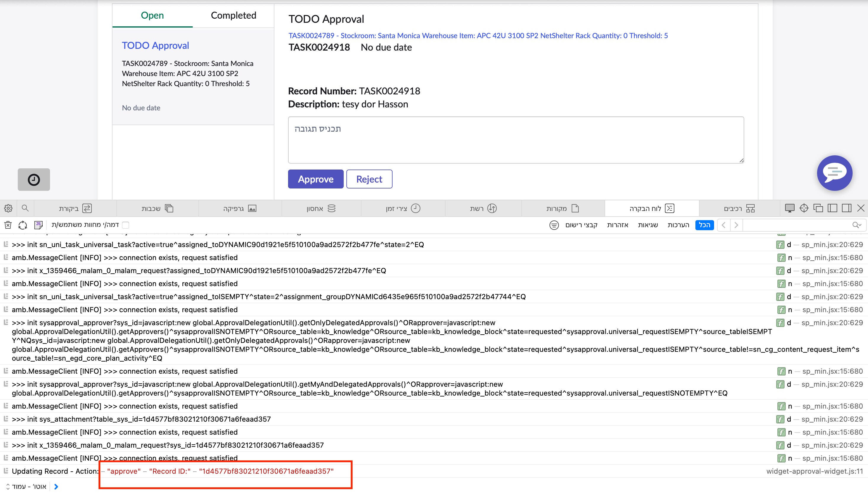868x495 pixels.
Task: Open widget-approval-widget.js:11 source link
Action: point(815,471)
